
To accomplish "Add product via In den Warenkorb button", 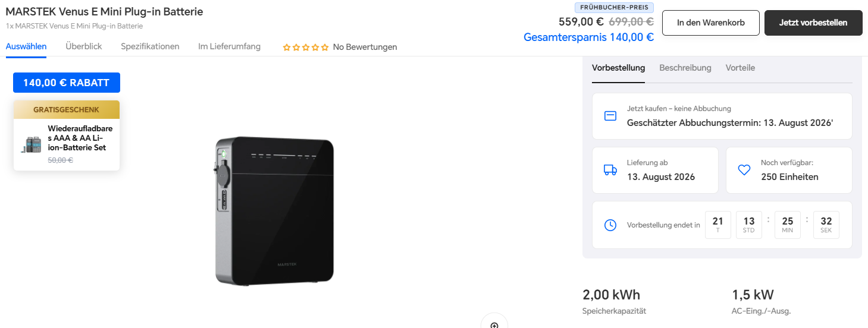I will (711, 23).
